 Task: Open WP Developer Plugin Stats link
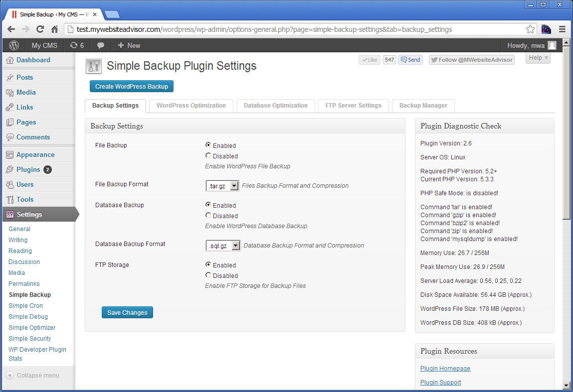[37, 354]
